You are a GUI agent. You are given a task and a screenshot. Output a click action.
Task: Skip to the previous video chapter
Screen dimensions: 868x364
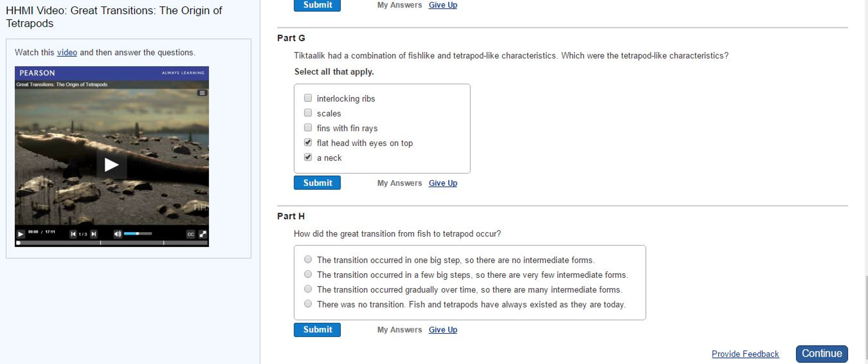coord(73,234)
